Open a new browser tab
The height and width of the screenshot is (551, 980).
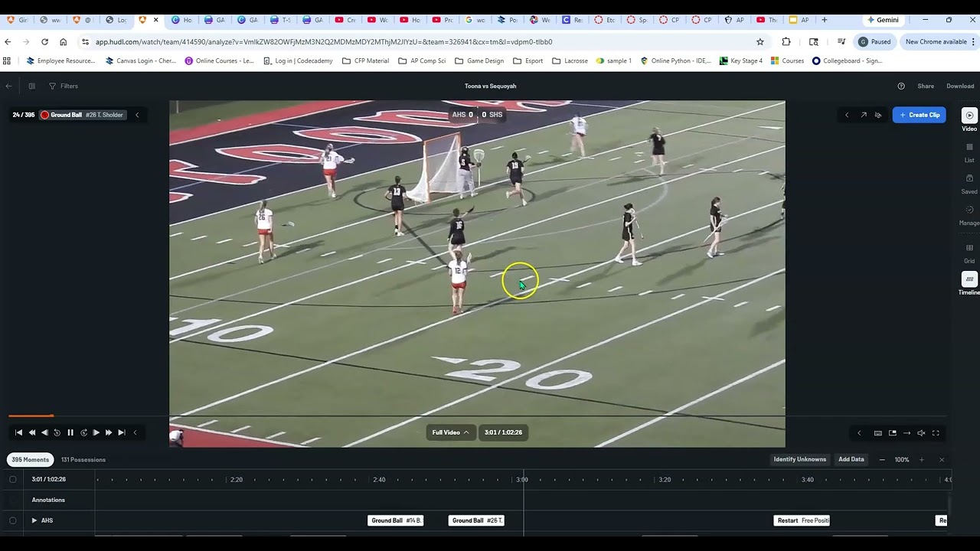click(825, 20)
